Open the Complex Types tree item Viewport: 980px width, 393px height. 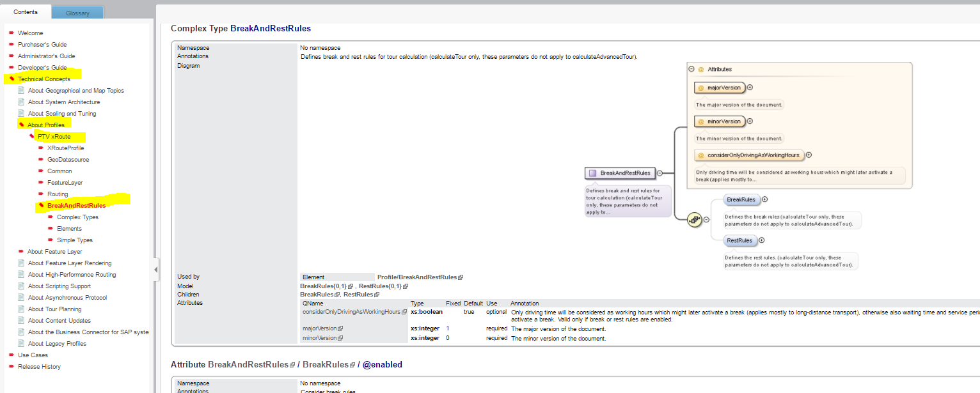click(77, 217)
